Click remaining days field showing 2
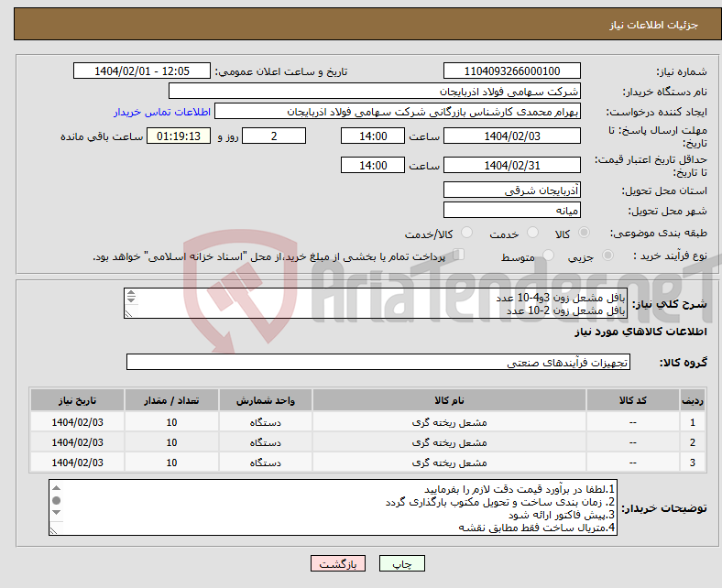Image resolution: width=722 pixels, height=588 pixels. pyautogui.click(x=274, y=136)
